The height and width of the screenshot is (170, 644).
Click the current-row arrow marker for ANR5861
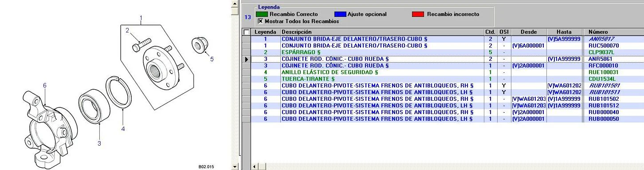click(x=247, y=59)
